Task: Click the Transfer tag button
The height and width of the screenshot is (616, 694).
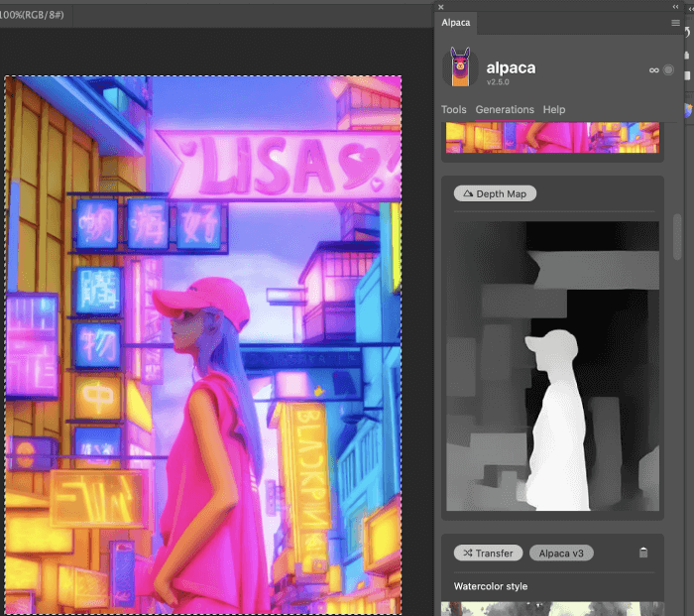Action: click(x=487, y=553)
